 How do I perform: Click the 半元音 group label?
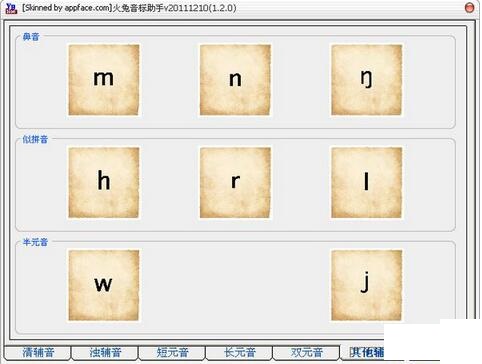tap(35, 242)
